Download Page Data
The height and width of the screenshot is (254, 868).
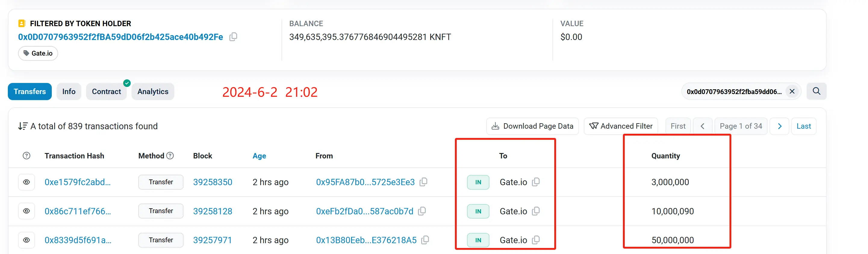[x=532, y=126]
